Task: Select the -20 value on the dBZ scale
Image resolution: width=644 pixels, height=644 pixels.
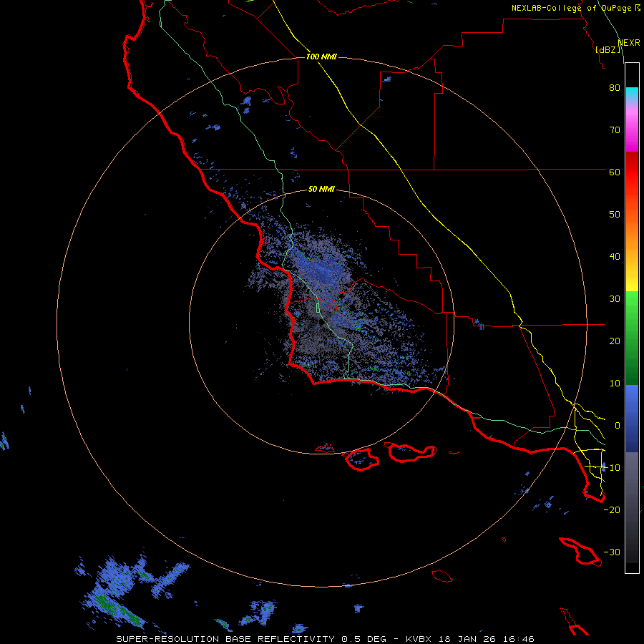Action: point(612,509)
